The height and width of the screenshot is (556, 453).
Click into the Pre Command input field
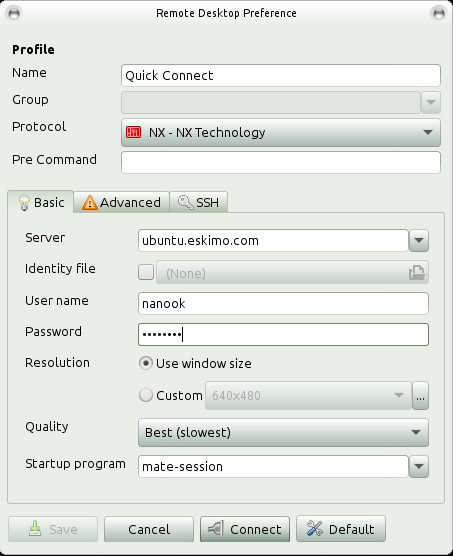click(x=281, y=162)
